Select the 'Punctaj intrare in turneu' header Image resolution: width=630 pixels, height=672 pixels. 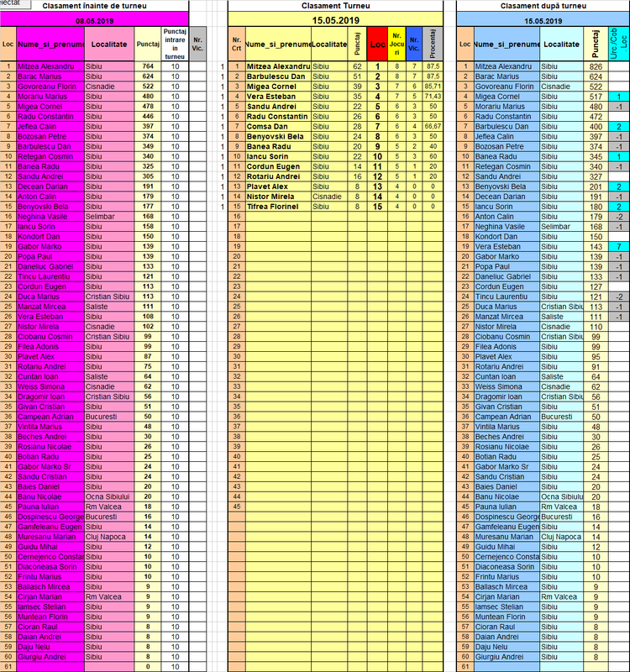tap(175, 45)
